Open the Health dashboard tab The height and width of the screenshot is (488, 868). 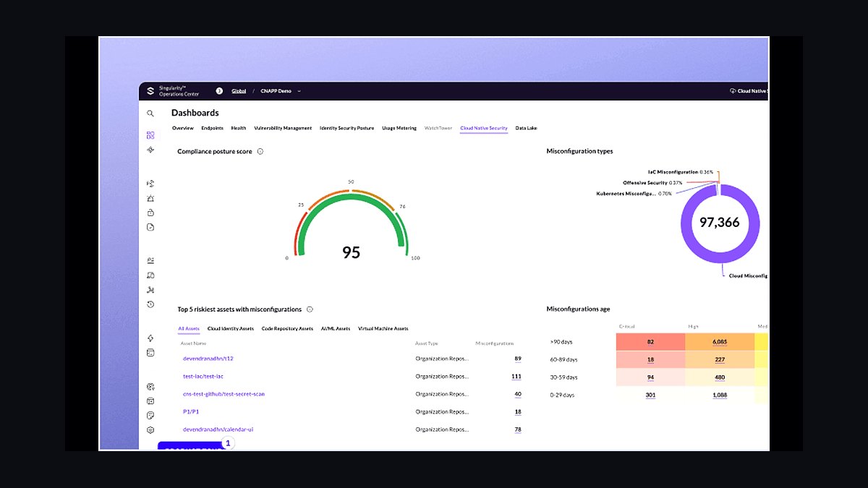(x=239, y=128)
